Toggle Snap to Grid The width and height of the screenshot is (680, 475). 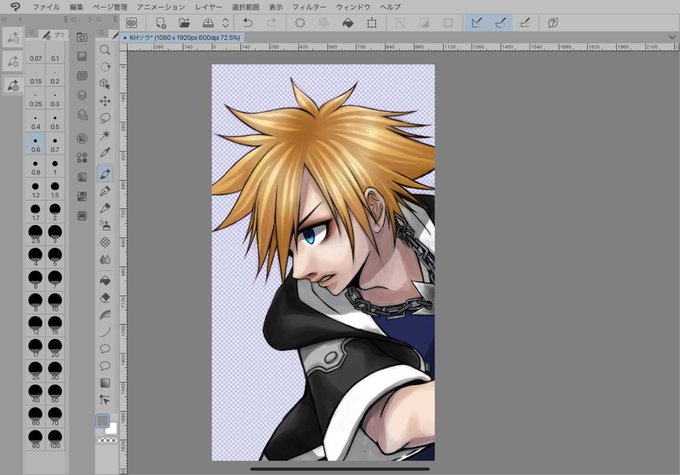click(x=525, y=23)
